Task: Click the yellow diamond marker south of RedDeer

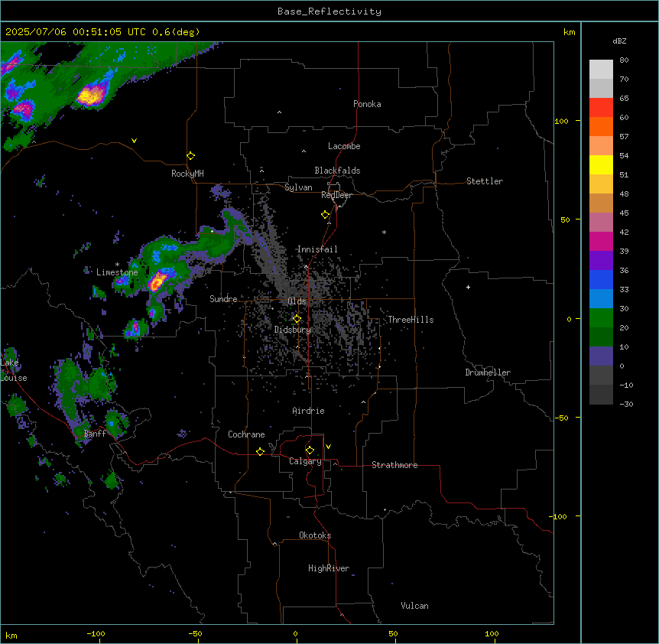Action: point(326,215)
